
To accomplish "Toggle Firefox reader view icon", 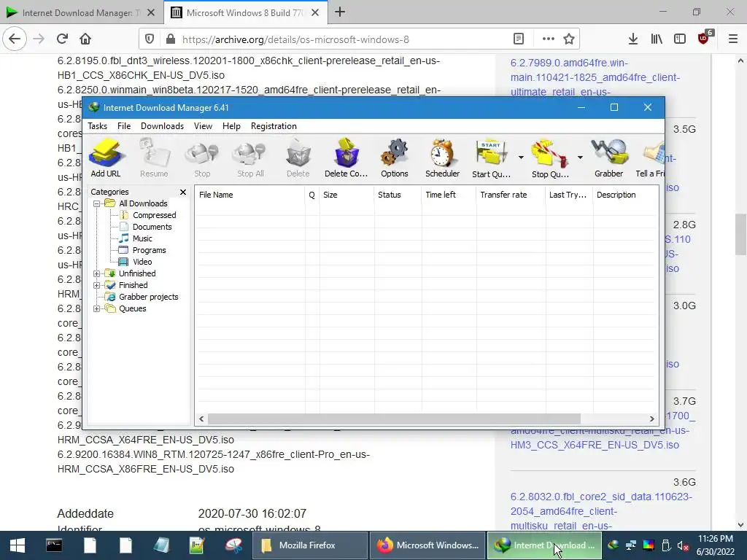I will pos(519,39).
